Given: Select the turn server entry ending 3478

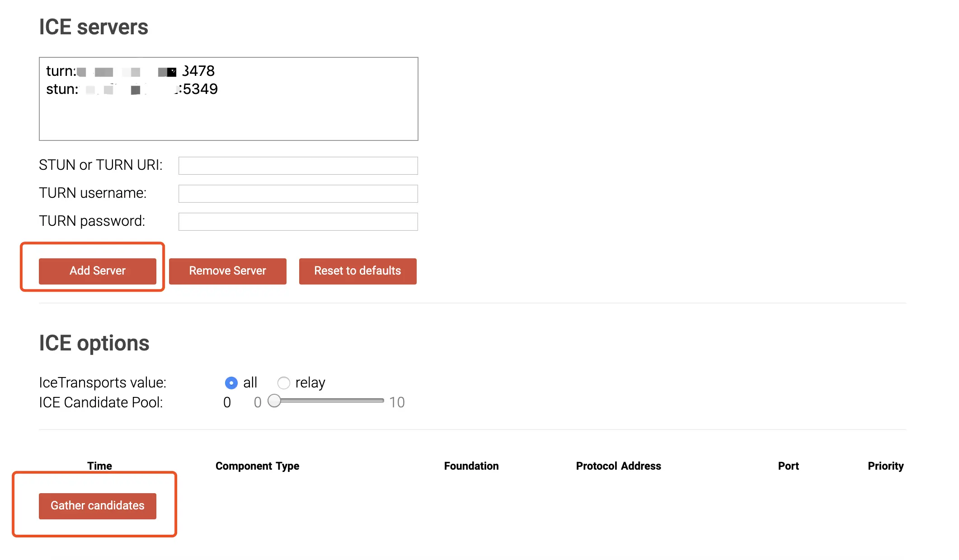Looking at the screenshot, I should click(130, 71).
